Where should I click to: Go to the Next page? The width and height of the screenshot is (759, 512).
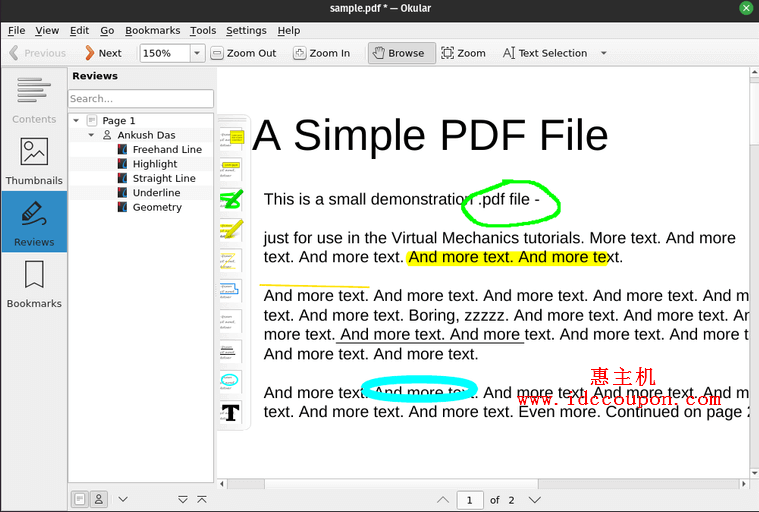pos(103,53)
